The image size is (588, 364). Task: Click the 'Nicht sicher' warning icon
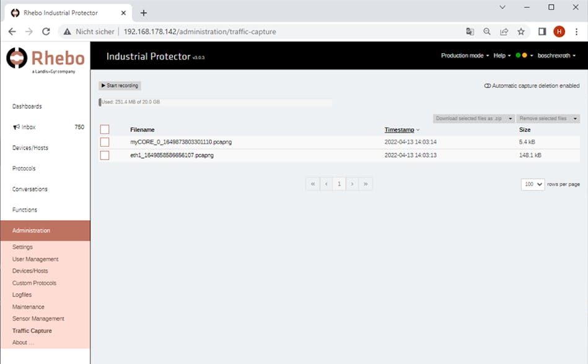(67, 32)
